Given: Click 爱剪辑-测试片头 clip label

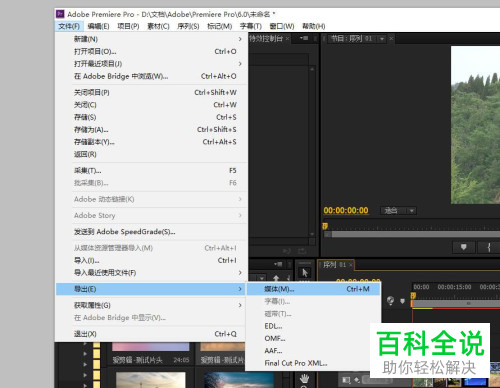Looking at the screenshot, I should [137, 360].
